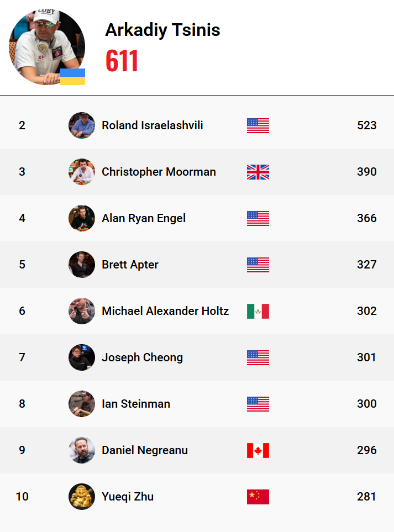Click Roland Israelashvili's avatar
This screenshot has width=394, height=532.
(82, 125)
